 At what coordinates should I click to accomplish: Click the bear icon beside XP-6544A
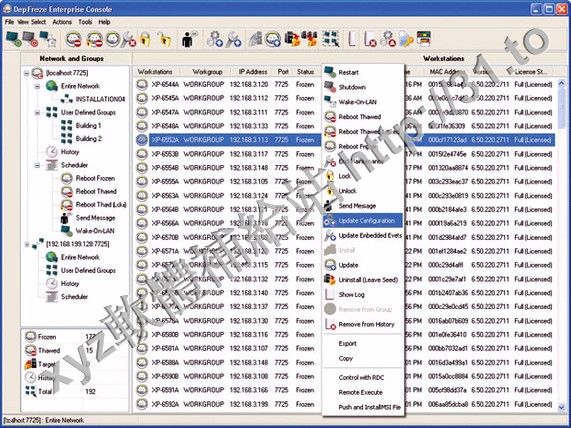pos(142,85)
